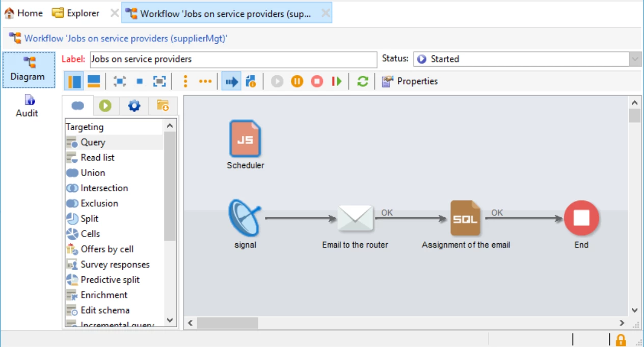This screenshot has width=644, height=347.
Task: Select the gear actions palette tab
Action: [x=134, y=106]
